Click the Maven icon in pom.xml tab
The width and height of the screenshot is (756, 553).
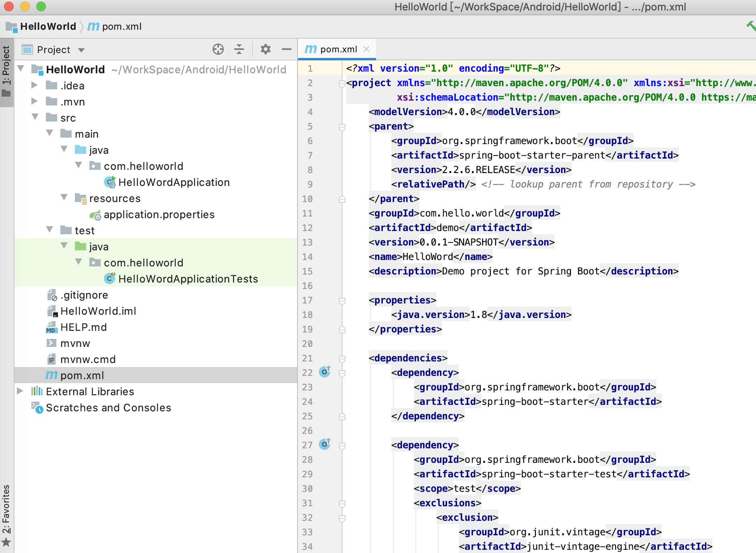(x=310, y=49)
